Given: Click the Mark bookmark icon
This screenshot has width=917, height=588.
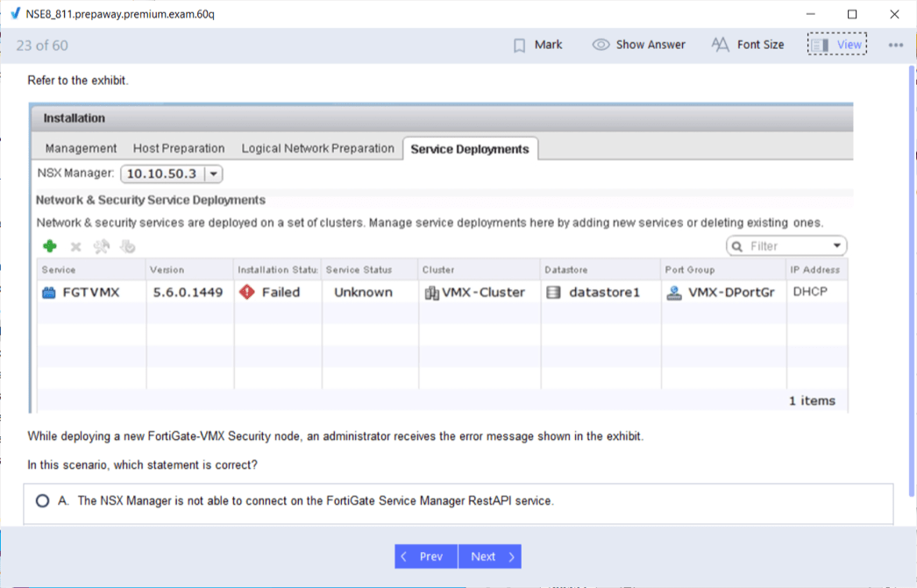Looking at the screenshot, I should tap(519, 45).
